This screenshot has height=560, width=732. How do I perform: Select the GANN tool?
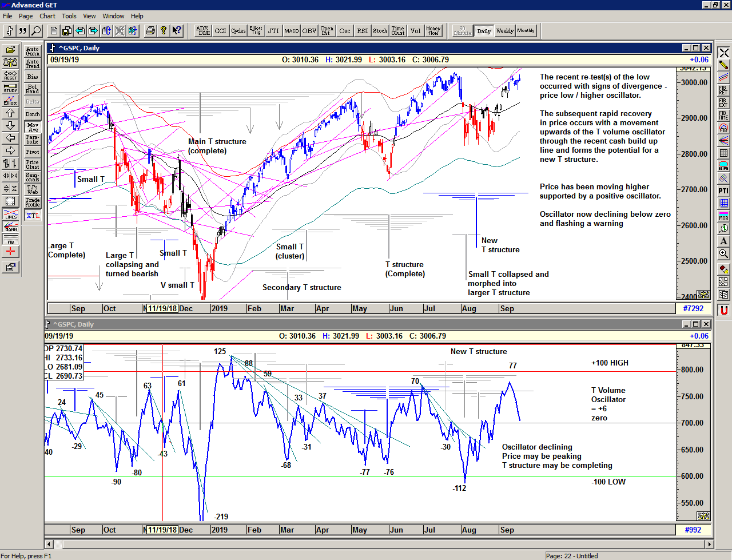(x=11, y=225)
